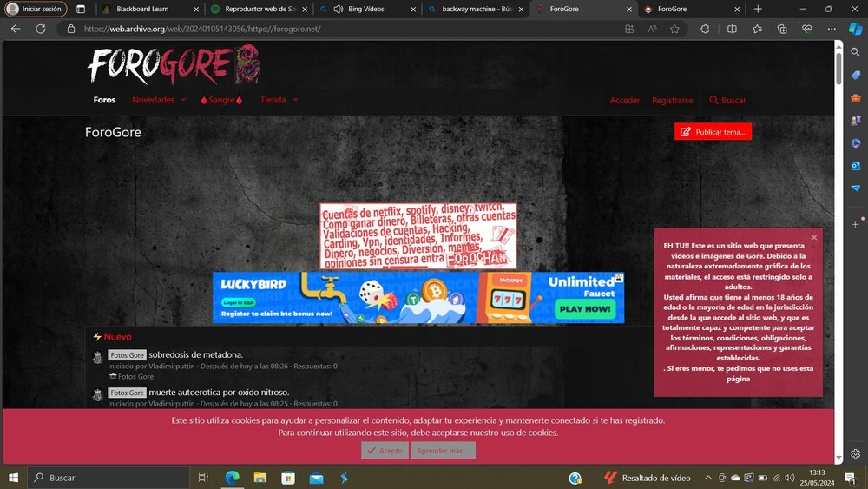Click the Fotos Gore tag on sobredosis thread
Screen dimensions: 868x489
[x=127, y=355]
